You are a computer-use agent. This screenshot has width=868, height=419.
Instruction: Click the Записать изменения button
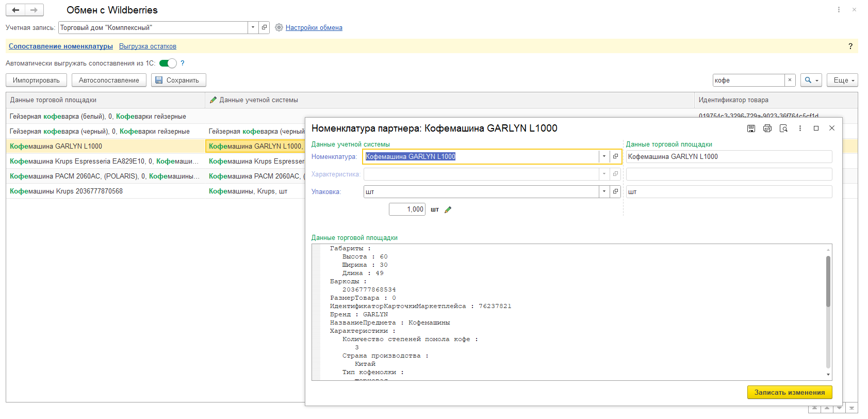point(789,392)
